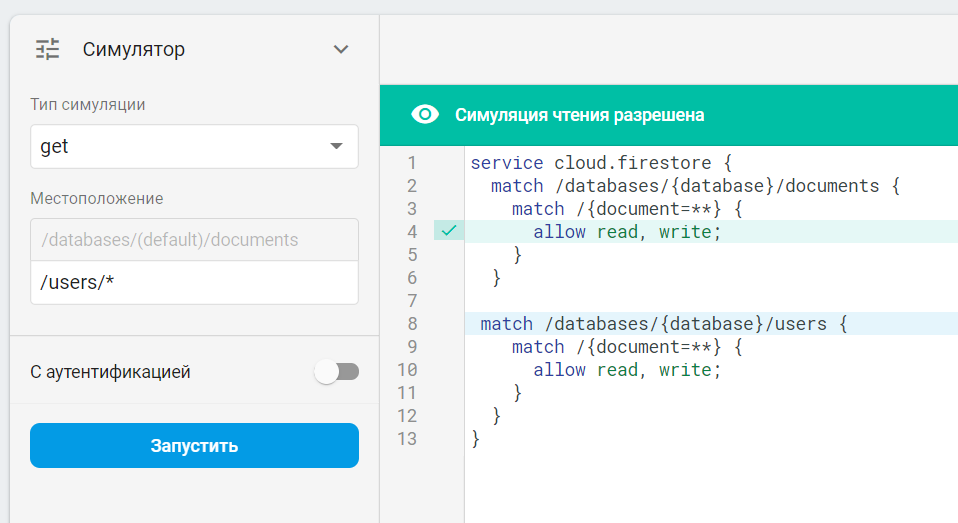Collapse the Симулятор panel chevron
This screenshot has height=523, width=958.
341,49
